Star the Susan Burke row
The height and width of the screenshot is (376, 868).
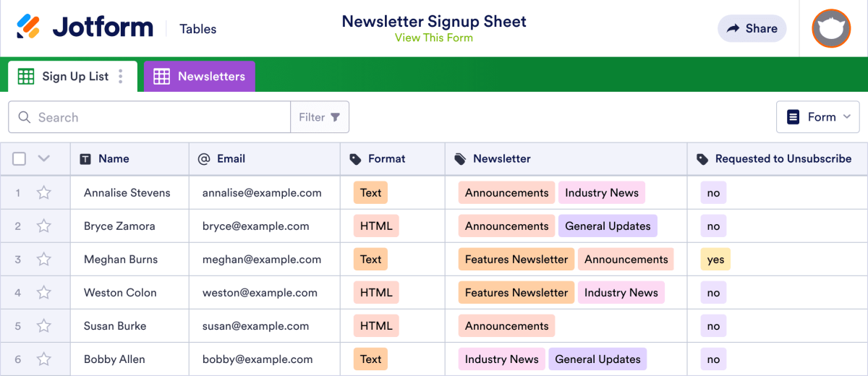point(44,325)
